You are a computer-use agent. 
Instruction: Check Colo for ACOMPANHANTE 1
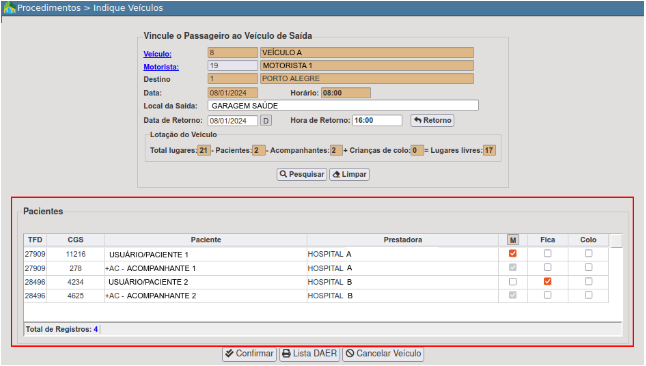[589, 267]
